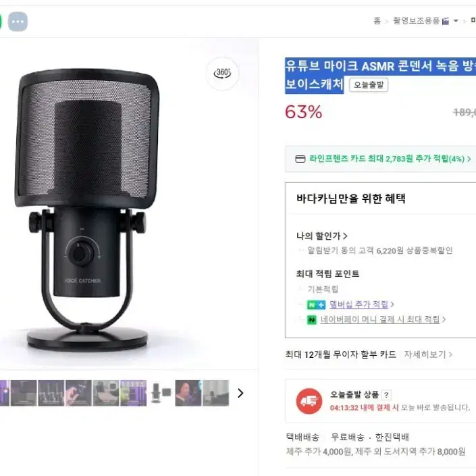Select the microphone on white background thumbnail
Screen dimensions: 476x476
[x=161, y=393]
